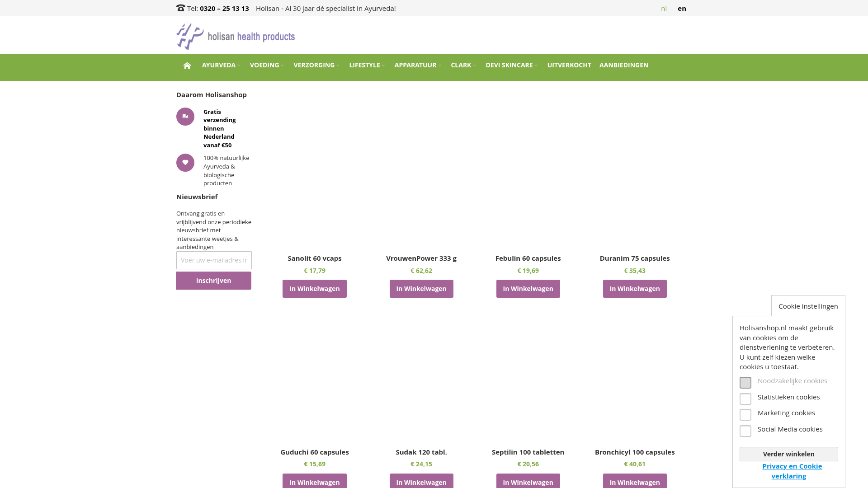Click the telephone icon beside Tel number
This screenshot has height=488, width=868.
point(181,8)
